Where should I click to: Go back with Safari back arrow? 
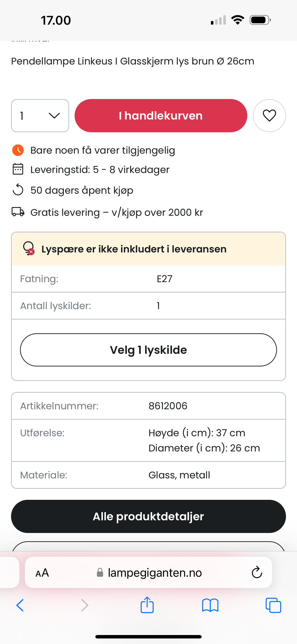tap(20, 605)
